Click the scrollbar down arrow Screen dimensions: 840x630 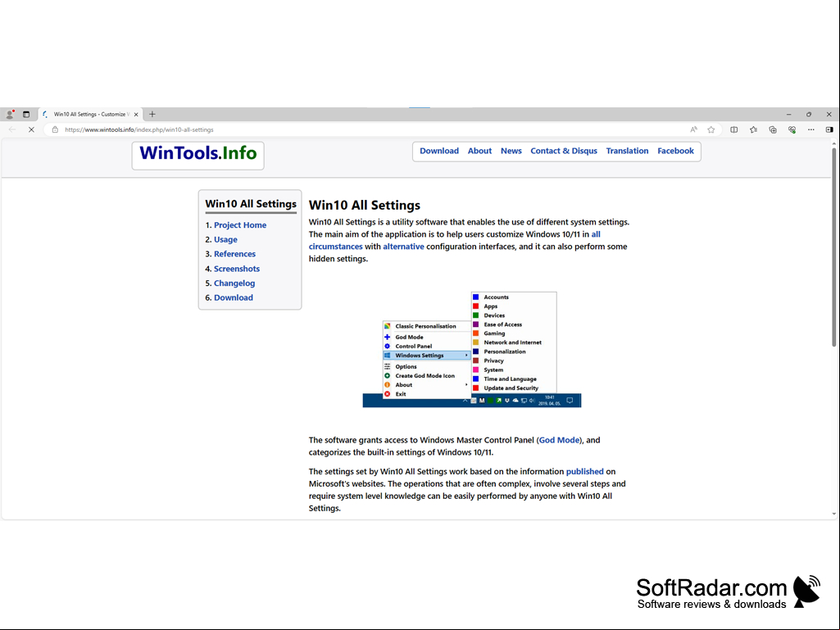(x=834, y=514)
